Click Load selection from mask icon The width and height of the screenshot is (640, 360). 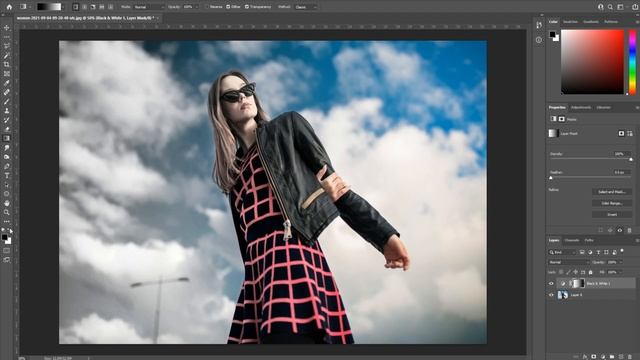click(x=600, y=231)
